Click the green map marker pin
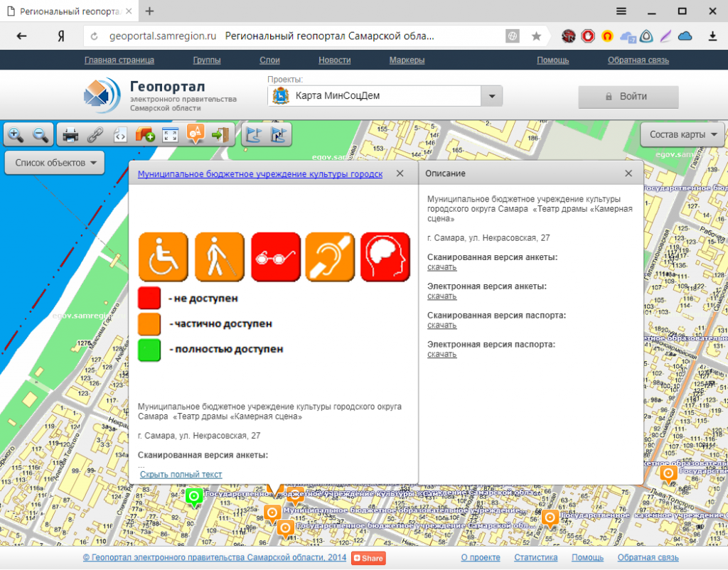 click(194, 497)
